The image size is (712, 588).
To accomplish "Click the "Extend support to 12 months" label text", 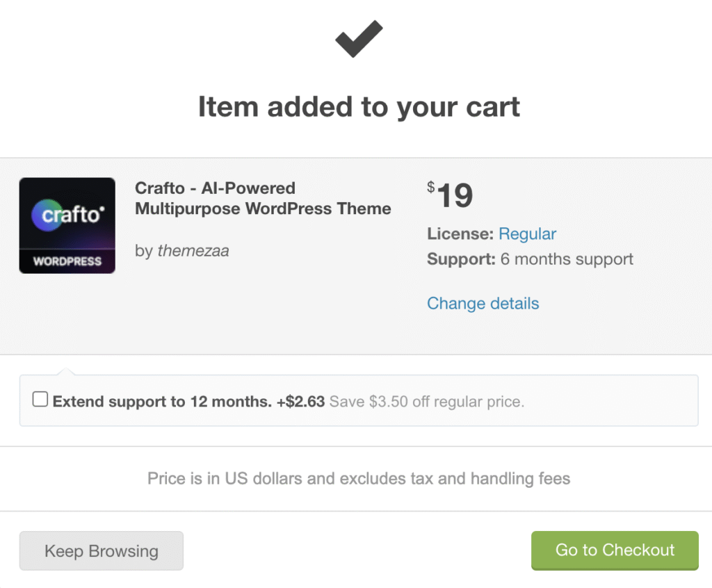I will pos(162,401).
